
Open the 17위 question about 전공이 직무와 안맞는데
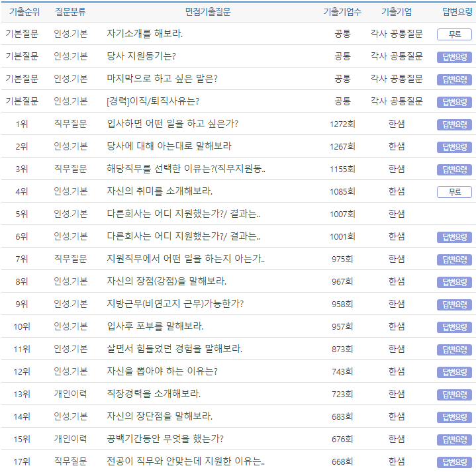click(185, 461)
